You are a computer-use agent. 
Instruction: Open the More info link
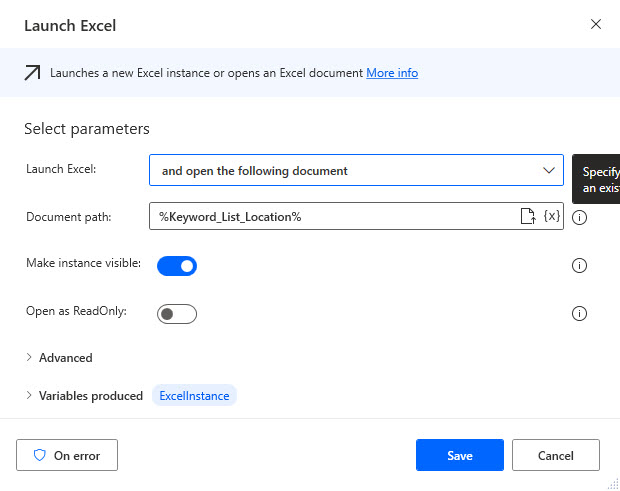[x=392, y=73]
